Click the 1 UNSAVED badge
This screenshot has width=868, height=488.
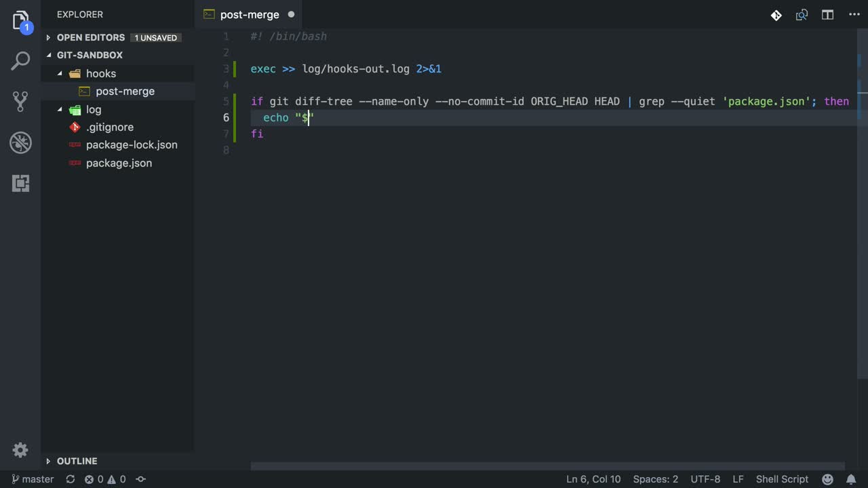(155, 38)
